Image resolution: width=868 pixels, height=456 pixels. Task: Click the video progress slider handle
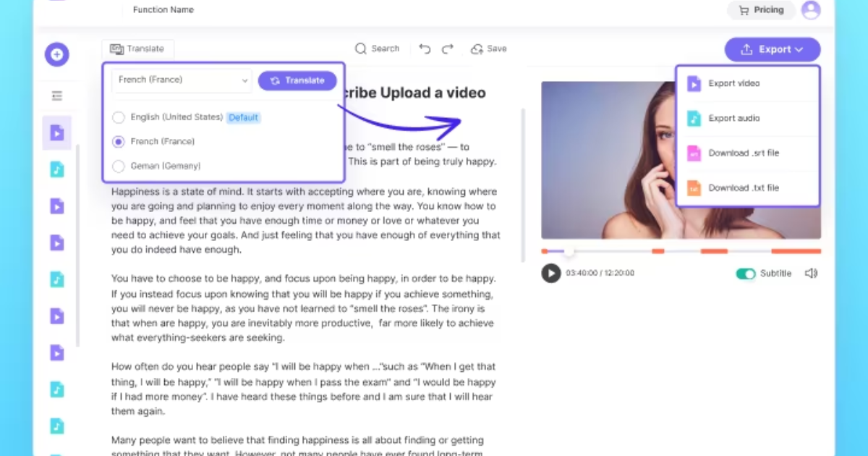569,251
